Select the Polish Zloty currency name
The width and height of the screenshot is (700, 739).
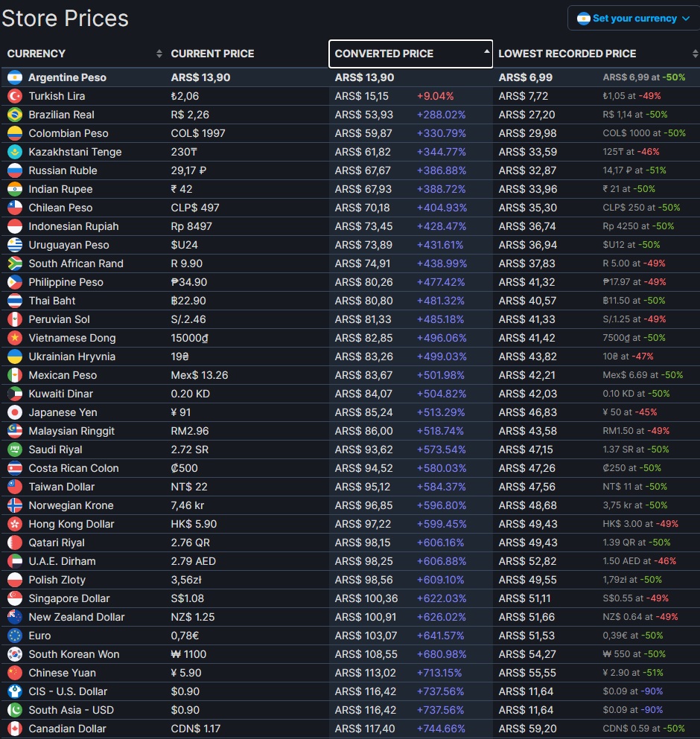[57, 580]
